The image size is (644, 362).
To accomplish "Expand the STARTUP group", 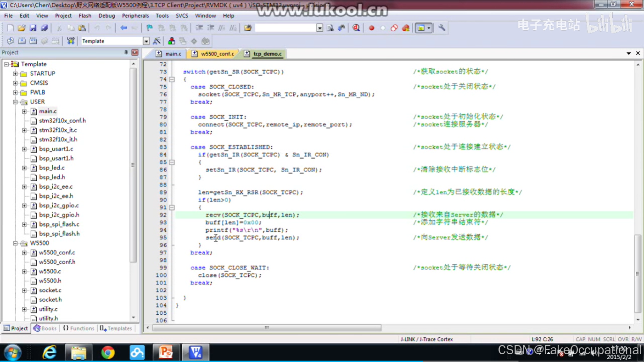I will (15, 73).
